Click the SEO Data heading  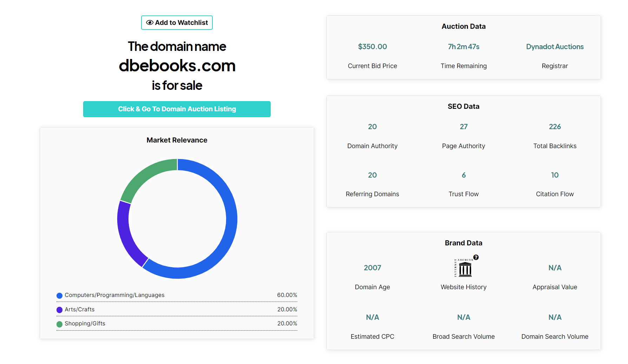pos(463,106)
